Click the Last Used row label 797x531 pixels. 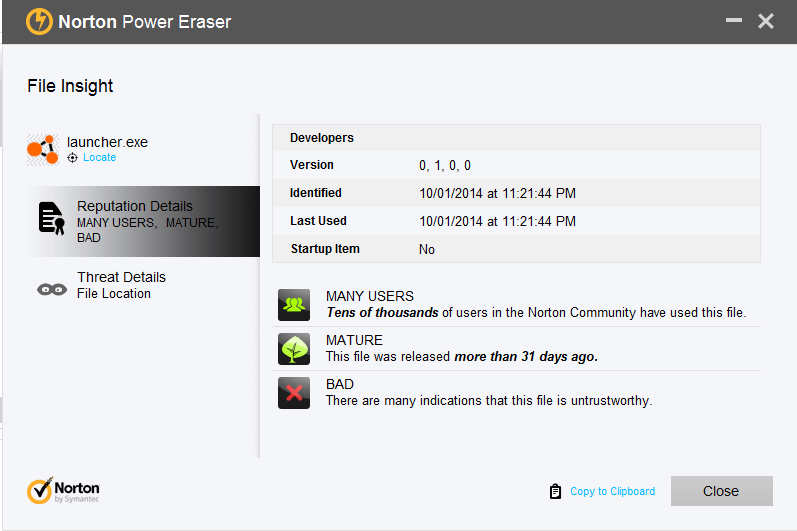pyautogui.click(x=318, y=221)
